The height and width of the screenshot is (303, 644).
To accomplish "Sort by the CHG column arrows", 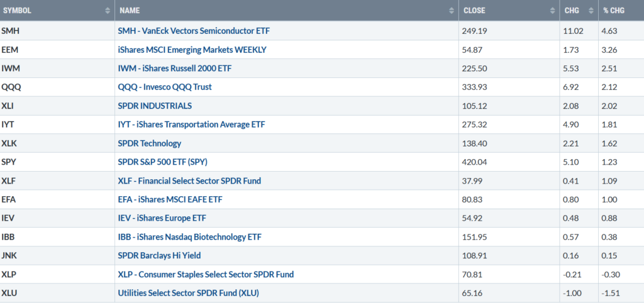I will 591,11.
